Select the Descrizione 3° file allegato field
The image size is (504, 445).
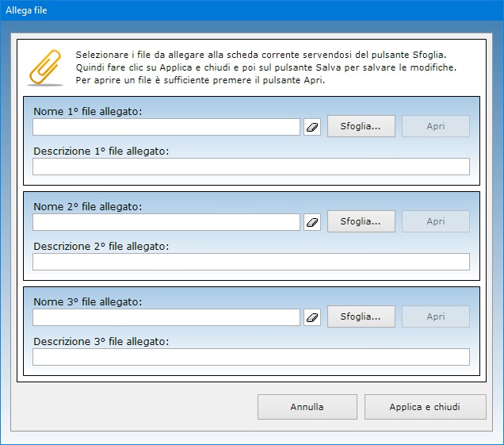[250, 357]
